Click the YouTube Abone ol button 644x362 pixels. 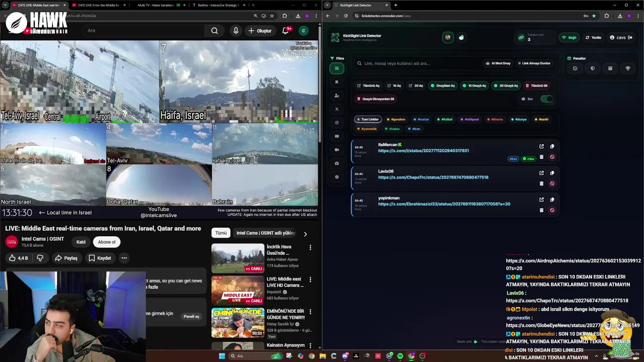coord(107,242)
